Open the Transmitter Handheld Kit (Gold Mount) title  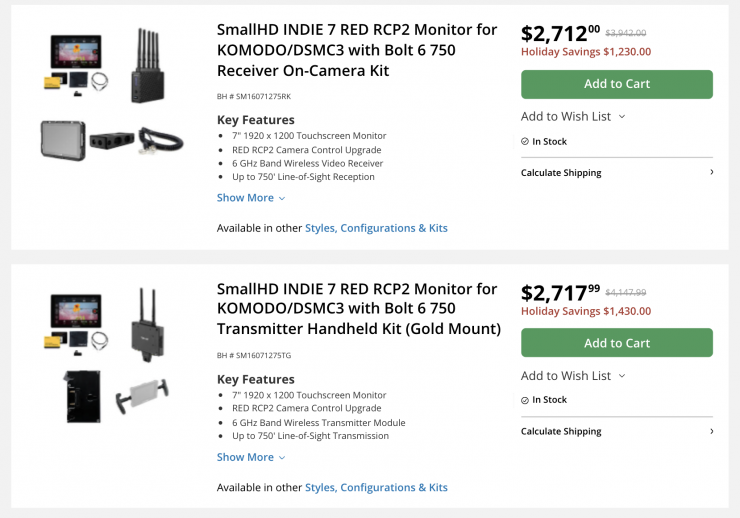click(x=359, y=309)
